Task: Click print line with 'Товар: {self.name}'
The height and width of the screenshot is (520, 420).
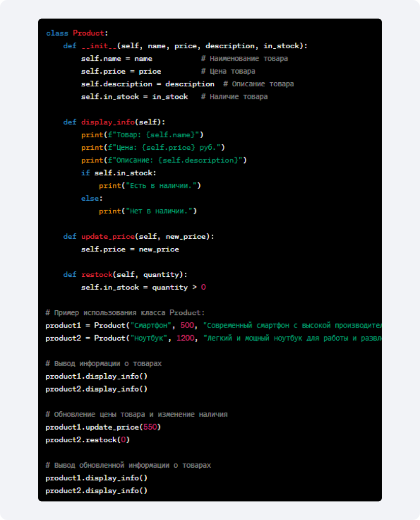Action: click(142, 135)
